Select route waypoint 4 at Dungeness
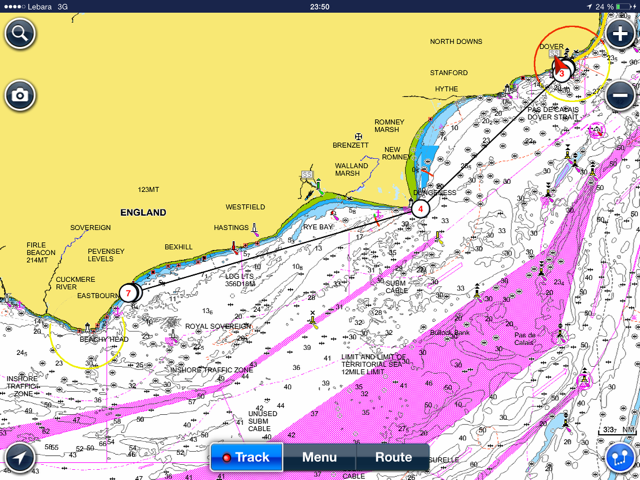The image size is (640, 480). [421, 209]
